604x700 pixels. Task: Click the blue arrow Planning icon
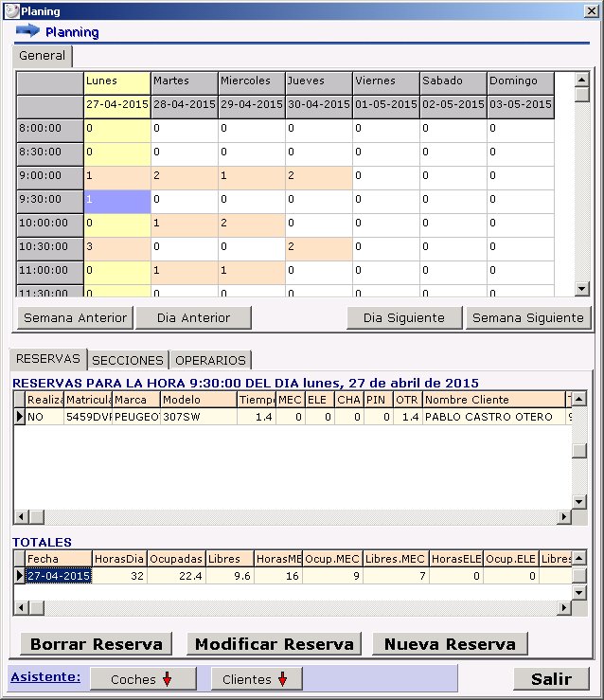[x=27, y=31]
